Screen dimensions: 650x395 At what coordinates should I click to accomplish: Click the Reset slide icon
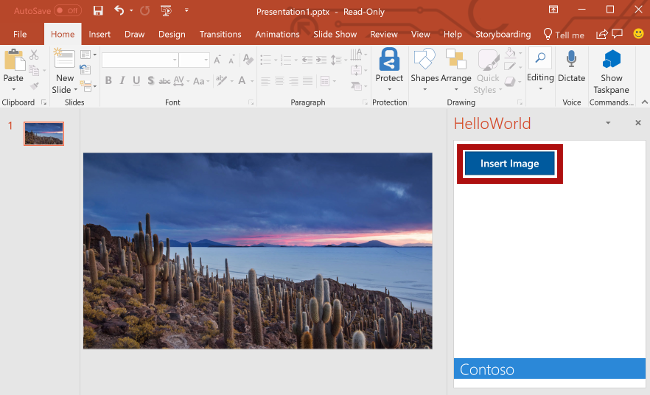point(85,70)
